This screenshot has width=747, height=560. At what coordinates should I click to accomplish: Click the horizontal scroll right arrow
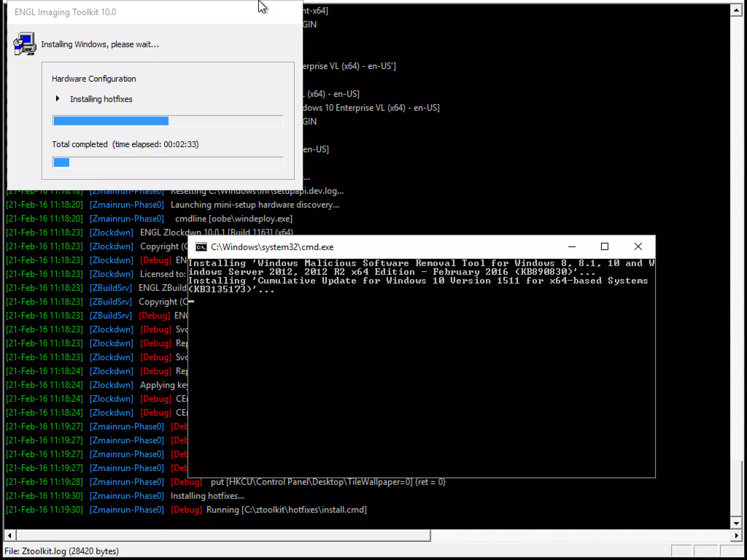[736, 536]
